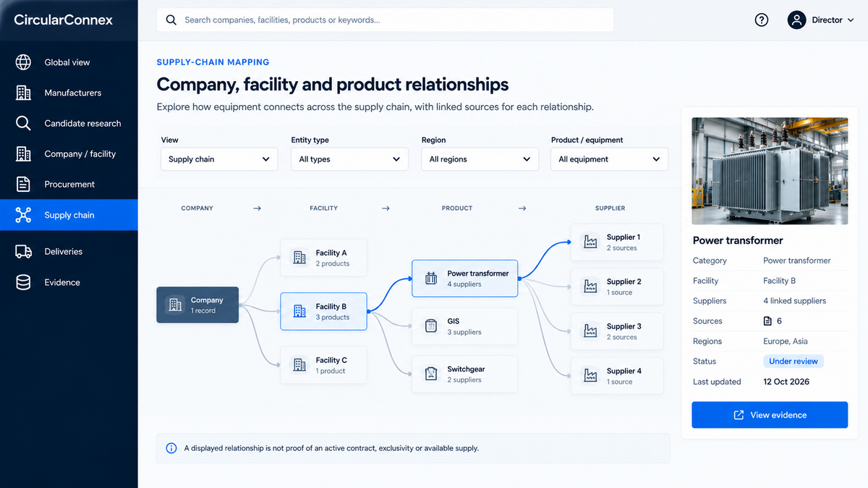Viewport: 868px width, 488px height.
Task: Open help via the question mark icon
Action: pos(761,20)
